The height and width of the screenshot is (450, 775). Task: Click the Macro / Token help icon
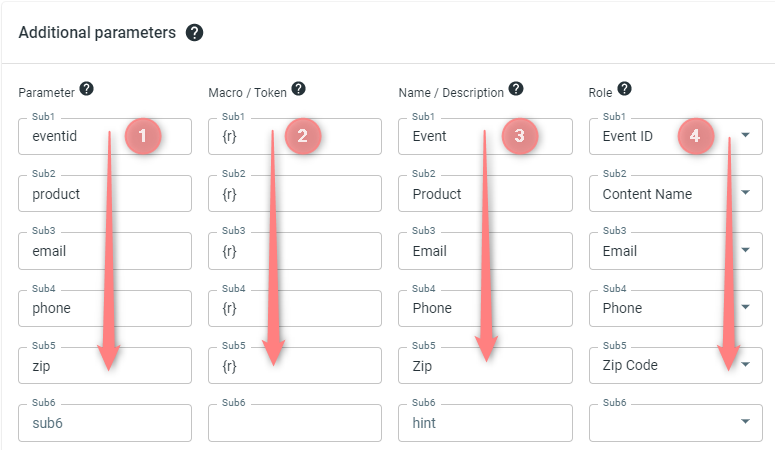point(298,89)
